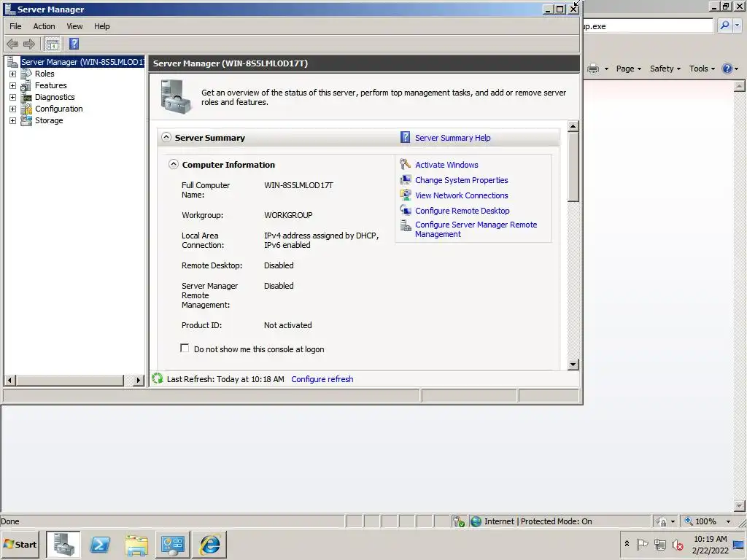Click the tree pane scroll right arrow
Image resolution: width=747 pixels, height=560 pixels.
coord(138,380)
